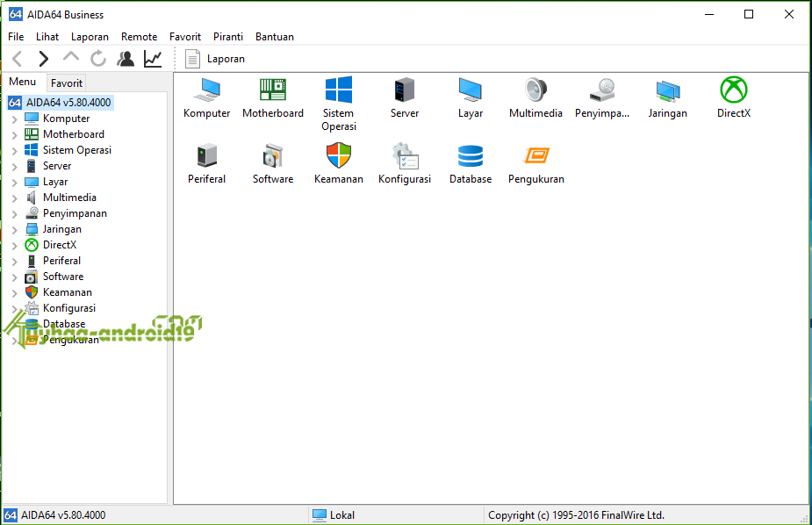Open the DirectX Xbox large icon

coord(734,97)
